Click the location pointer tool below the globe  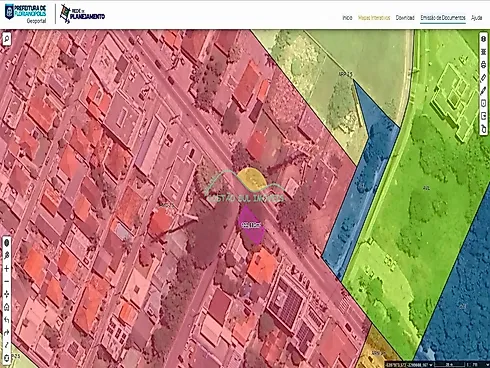click(x=7, y=255)
